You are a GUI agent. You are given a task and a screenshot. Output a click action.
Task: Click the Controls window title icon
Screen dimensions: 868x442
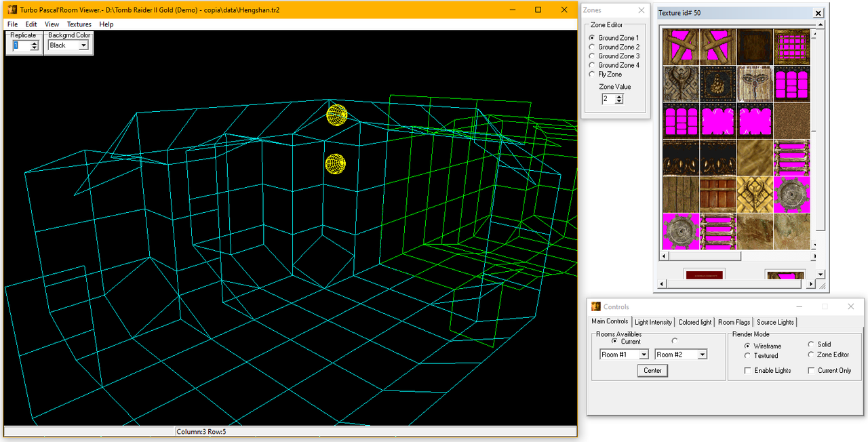(596, 307)
